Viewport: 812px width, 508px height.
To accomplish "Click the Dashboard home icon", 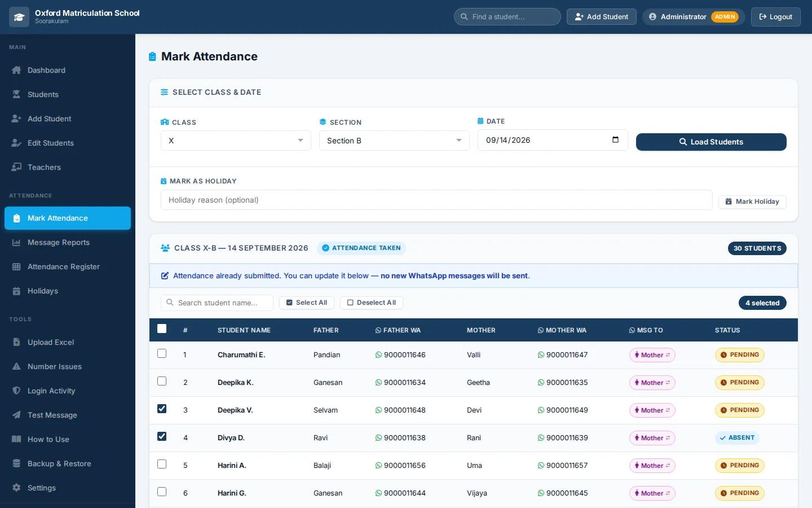I will pyautogui.click(x=16, y=70).
